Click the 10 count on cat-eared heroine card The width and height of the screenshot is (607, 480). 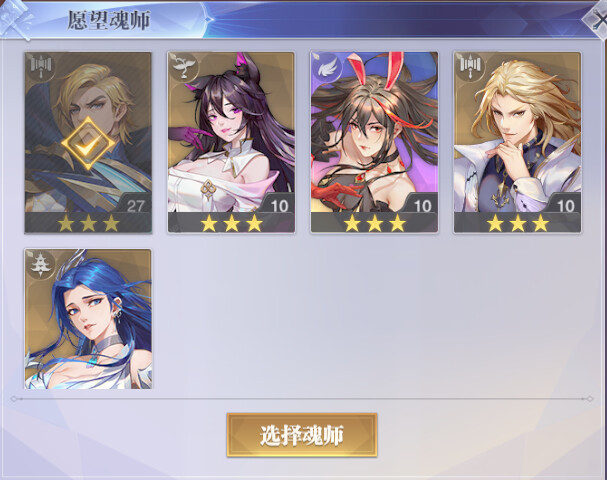279,206
